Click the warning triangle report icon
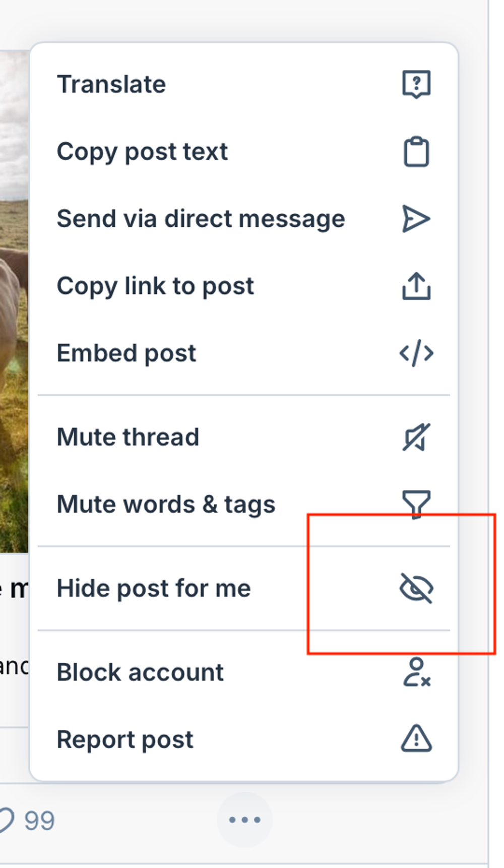Image resolution: width=504 pixels, height=868 pixels. pyautogui.click(x=416, y=739)
